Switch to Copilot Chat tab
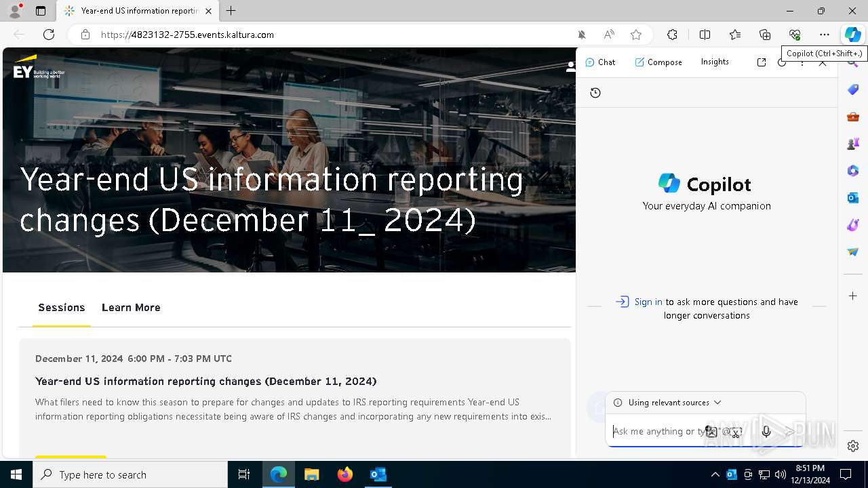The width and height of the screenshot is (868, 488). tap(600, 62)
